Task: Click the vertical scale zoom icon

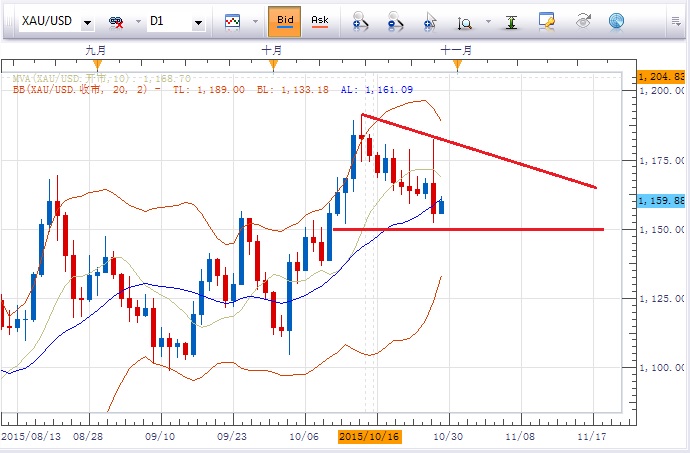Action: click(x=466, y=20)
